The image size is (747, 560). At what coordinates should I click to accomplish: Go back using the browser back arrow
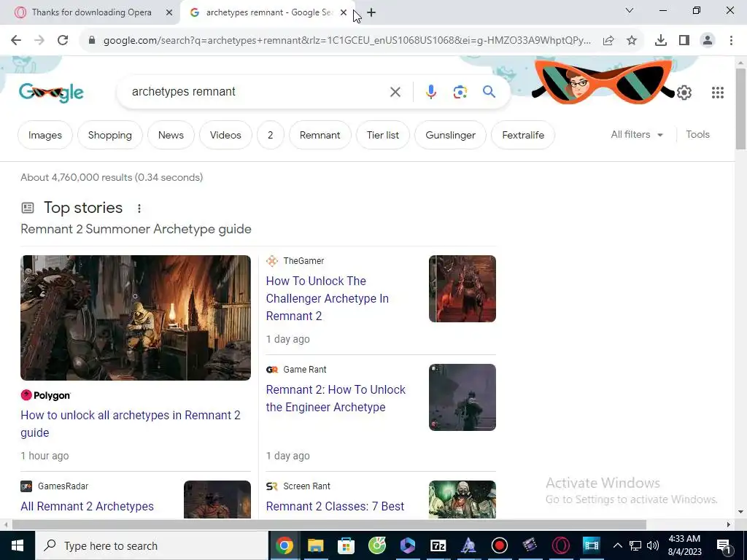16,41
